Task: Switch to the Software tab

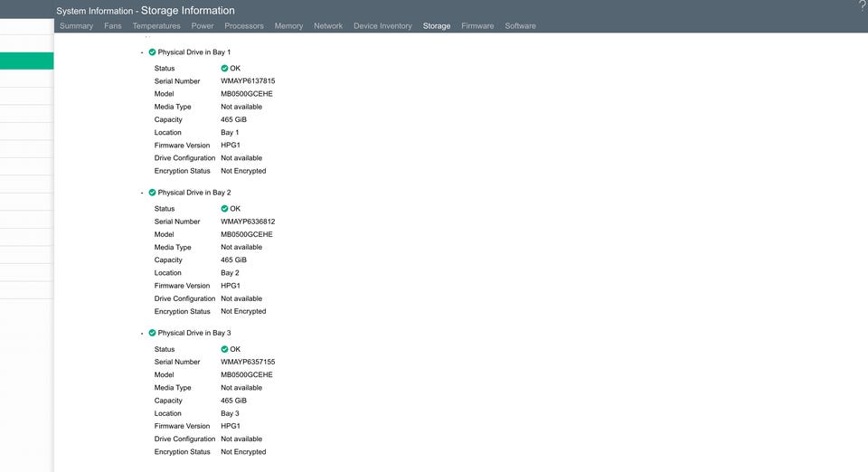Action: (x=521, y=26)
